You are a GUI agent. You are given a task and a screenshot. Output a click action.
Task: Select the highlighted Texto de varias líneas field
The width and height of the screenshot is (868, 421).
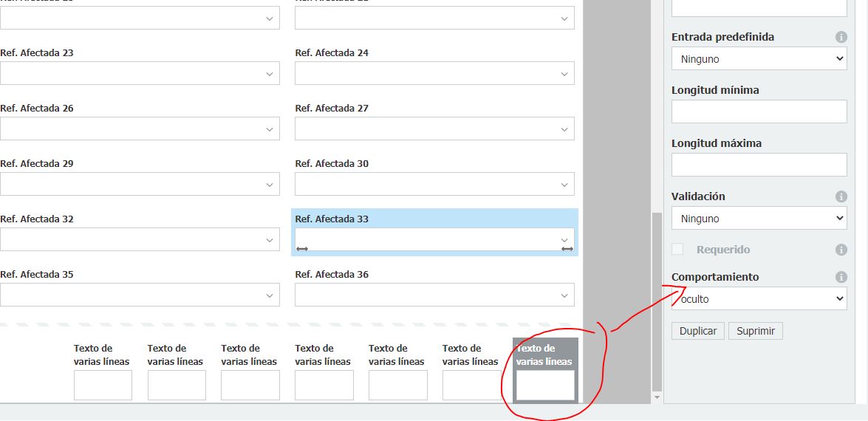click(x=545, y=385)
